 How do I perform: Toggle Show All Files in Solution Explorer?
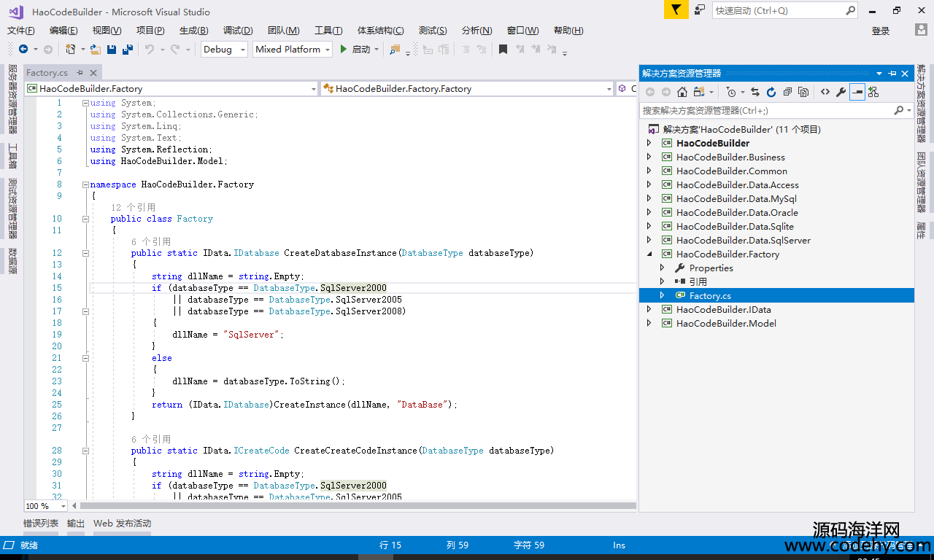(x=803, y=92)
